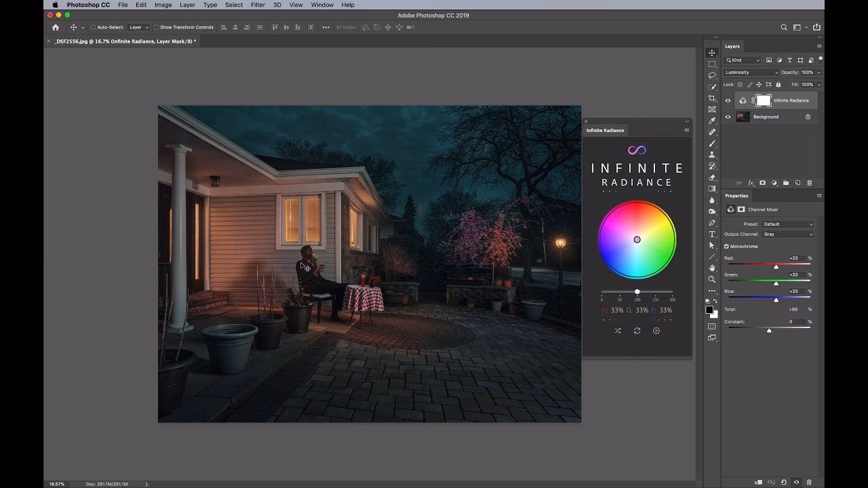This screenshot has height=488, width=868.
Task: Open the Output Channel dropdown
Action: 787,235
